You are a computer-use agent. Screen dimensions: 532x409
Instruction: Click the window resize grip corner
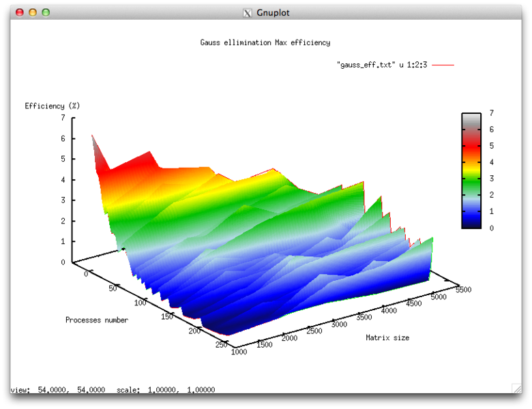pos(516,388)
